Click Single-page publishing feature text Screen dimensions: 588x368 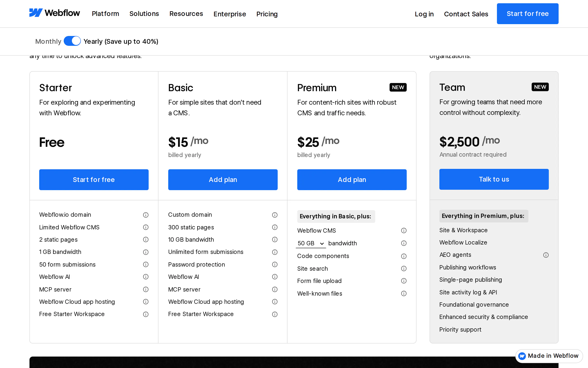click(x=470, y=280)
